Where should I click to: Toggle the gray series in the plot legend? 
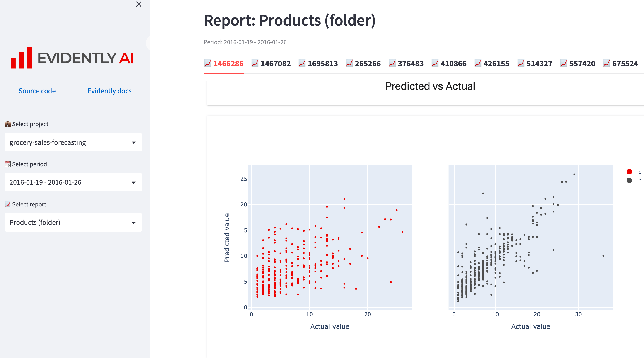[629, 180]
